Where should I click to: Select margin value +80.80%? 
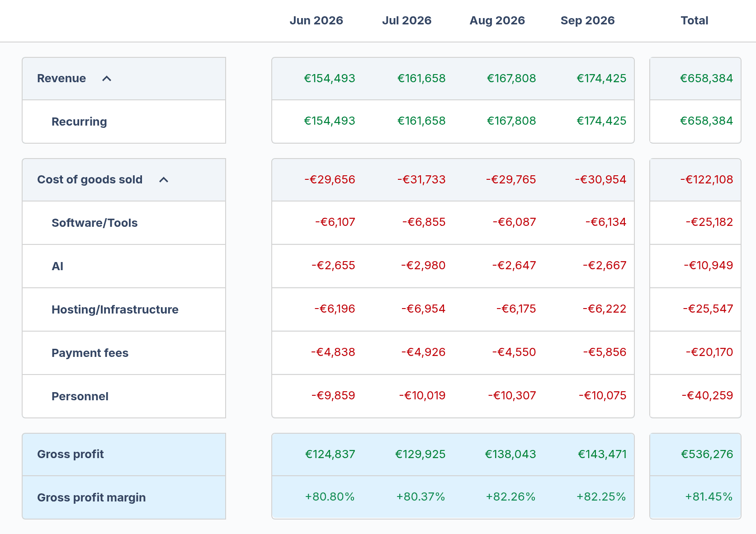[330, 497]
